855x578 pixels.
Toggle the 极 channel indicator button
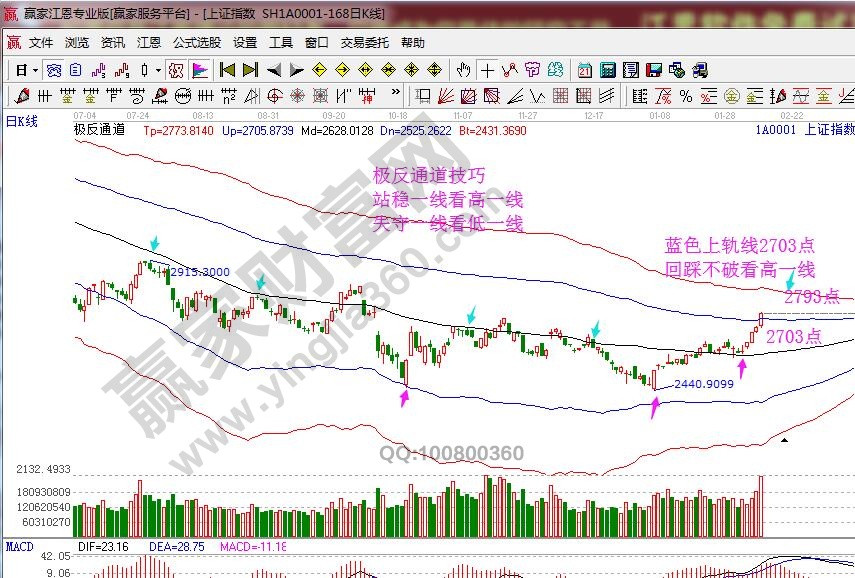175,70
